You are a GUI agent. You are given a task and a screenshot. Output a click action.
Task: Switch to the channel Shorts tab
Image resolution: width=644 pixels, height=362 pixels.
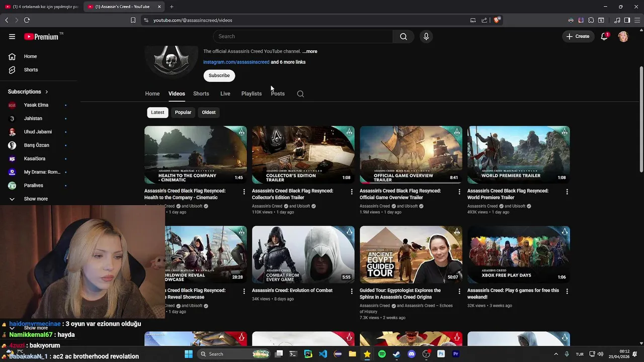pyautogui.click(x=201, y=94)
